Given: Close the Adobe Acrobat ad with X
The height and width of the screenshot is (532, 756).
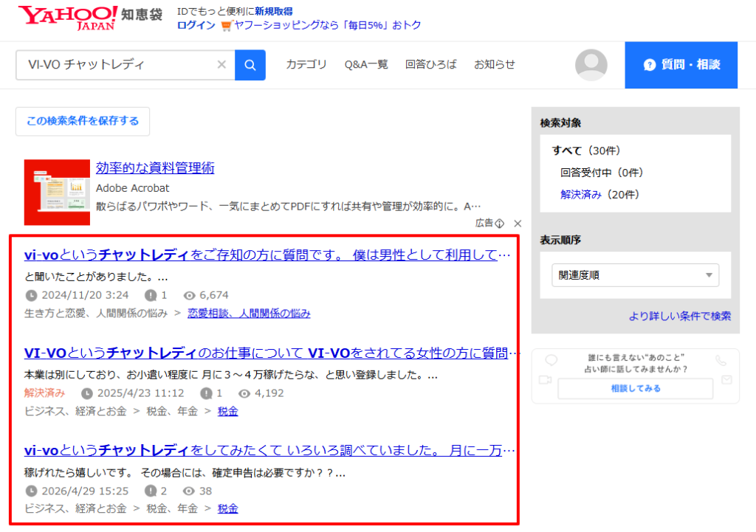Looking at the screenshot, I should pos(518,223).
